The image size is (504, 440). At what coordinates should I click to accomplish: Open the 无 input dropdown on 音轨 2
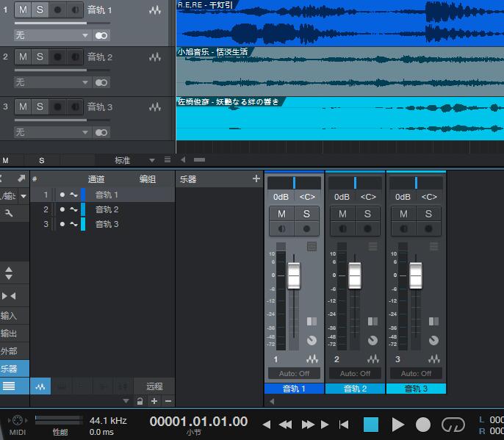[x=52, y=82]
